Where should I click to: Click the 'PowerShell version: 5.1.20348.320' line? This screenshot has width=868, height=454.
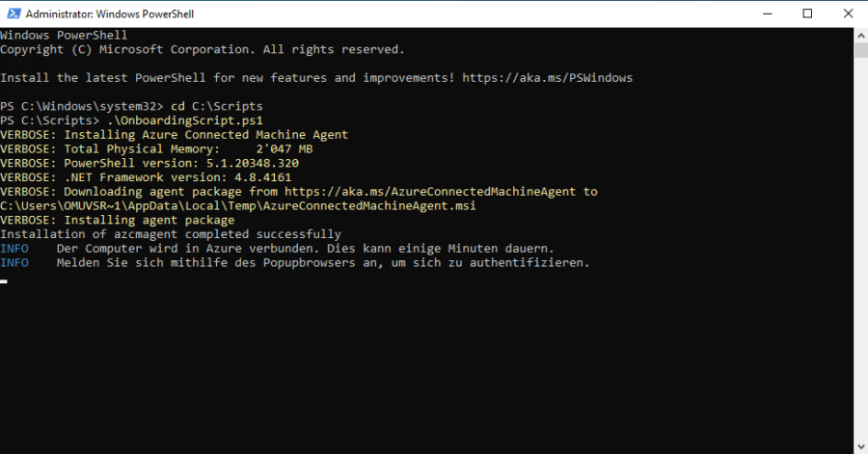point(149,164)
